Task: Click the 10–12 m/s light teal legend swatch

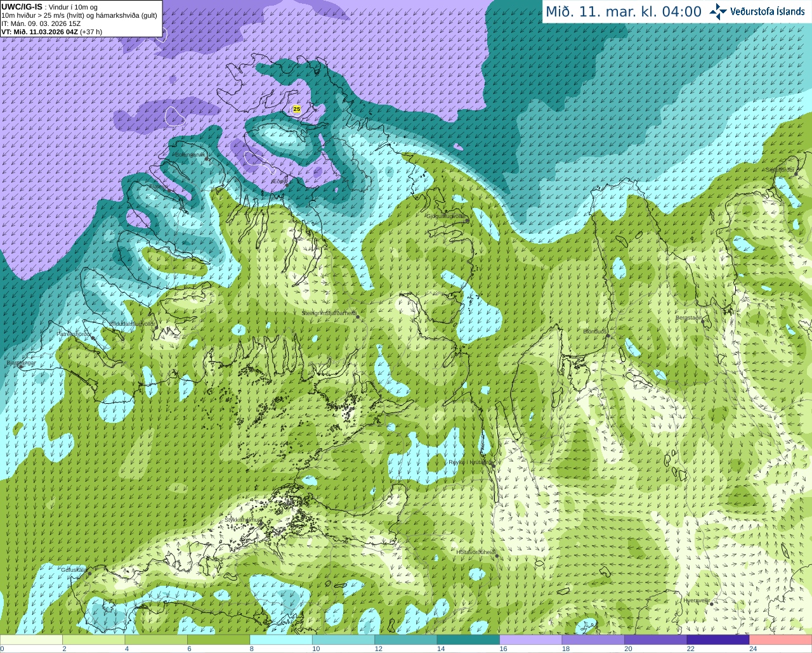Action: 343,640
